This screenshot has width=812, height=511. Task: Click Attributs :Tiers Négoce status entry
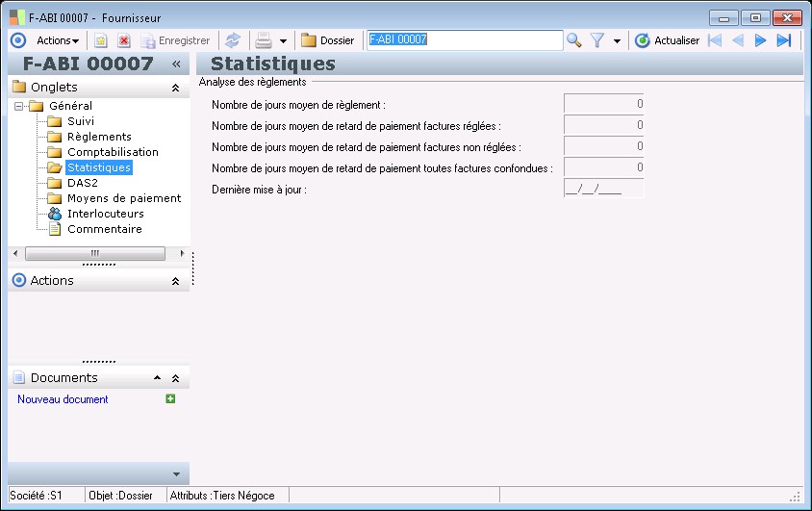click(222, 496)
